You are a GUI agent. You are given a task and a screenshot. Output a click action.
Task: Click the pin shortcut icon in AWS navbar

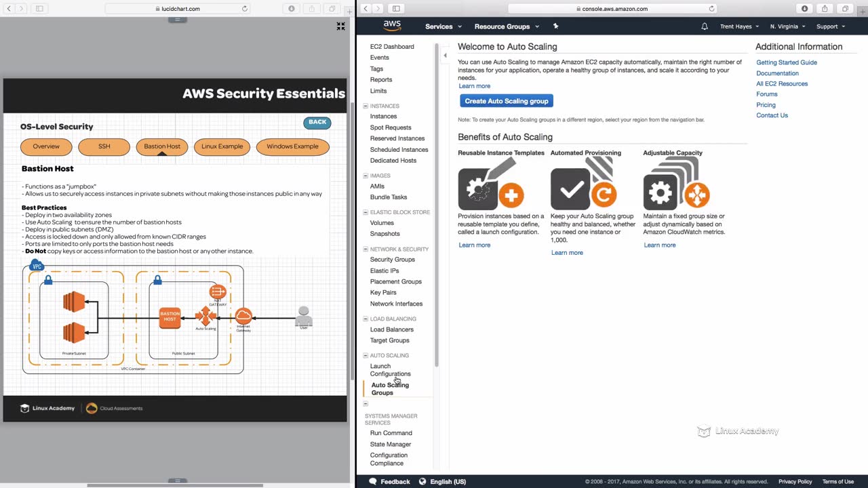(555, 26)
